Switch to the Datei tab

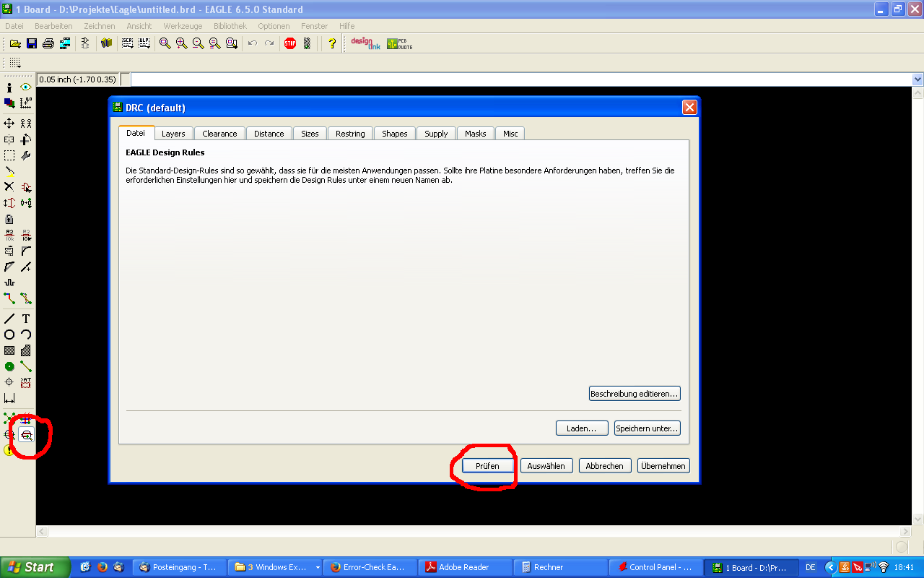pos(136,133)
